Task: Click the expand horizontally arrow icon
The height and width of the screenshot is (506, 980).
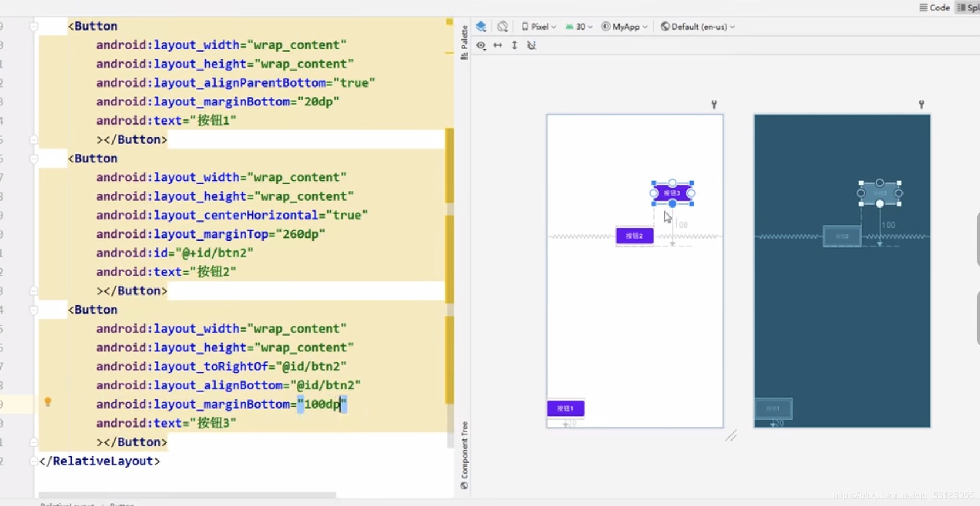Action: tap(498, 45)
